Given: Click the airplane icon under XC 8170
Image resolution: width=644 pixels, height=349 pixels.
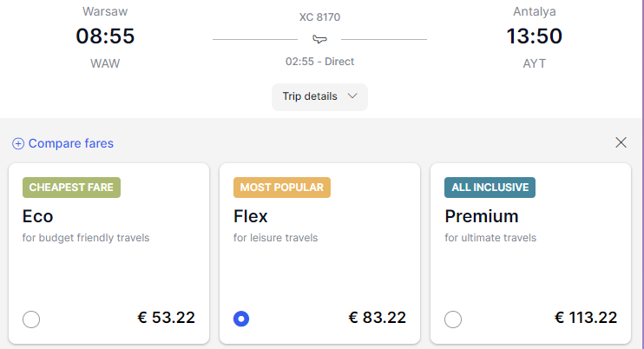Looking at the screenshot, I should pos(319,39).
